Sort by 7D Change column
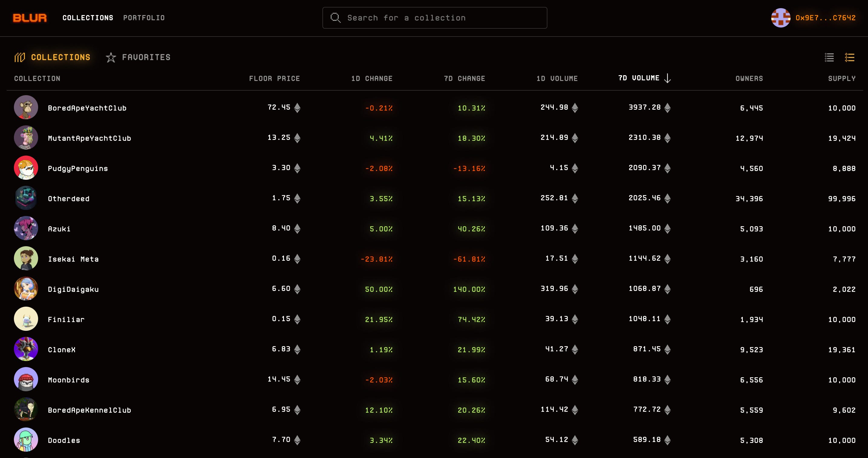Image resolution: width=868 pixels, height=458 pixels. pyautogui.click(x=464, y=79)
